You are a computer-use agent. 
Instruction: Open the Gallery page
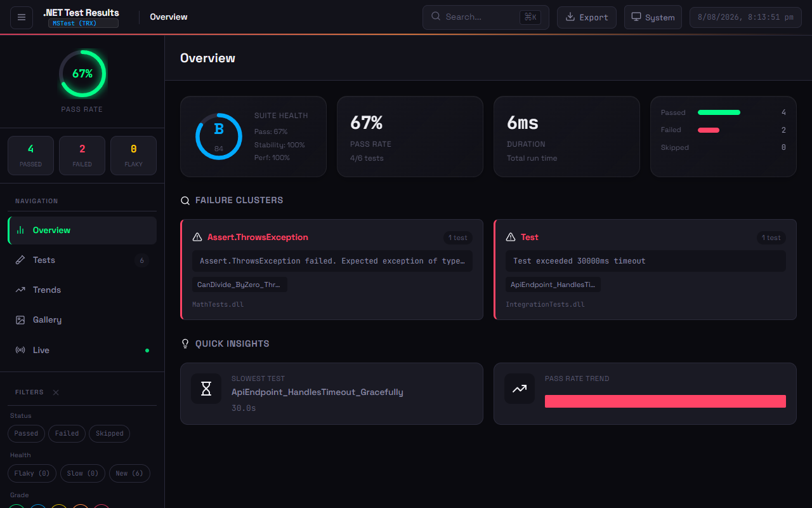(x=82, y=320)
